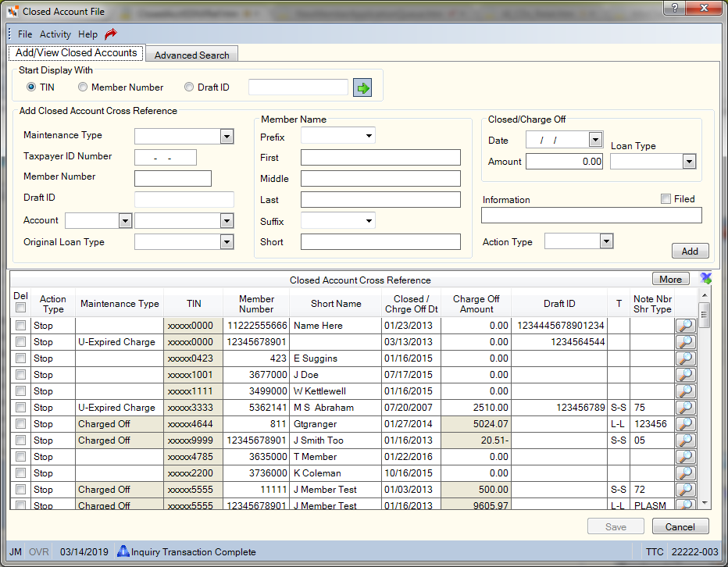Open the Help menu
Viewport: 728px width, 567px height.
(x=87, y=34)
